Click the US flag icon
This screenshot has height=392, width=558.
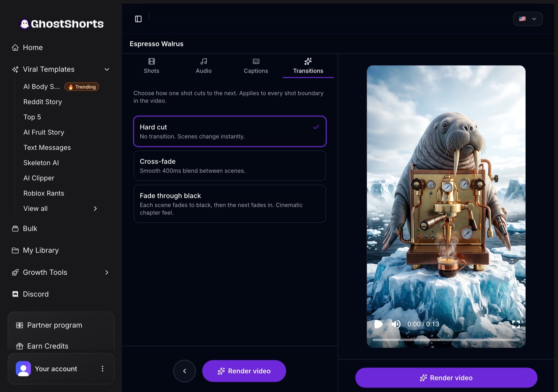pos(522,19)
